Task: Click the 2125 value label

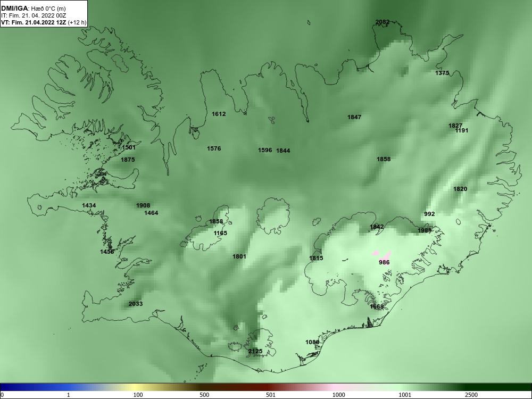Action: click(x=255, y=351)
